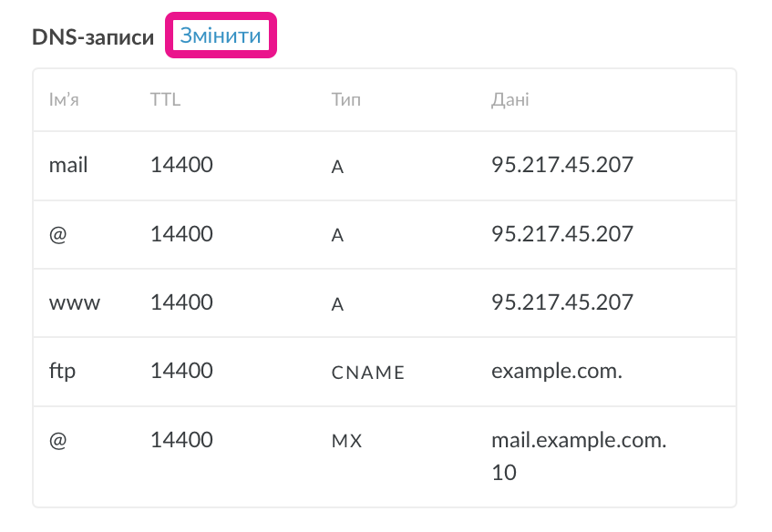Select the mail record name

coord(68,165)
